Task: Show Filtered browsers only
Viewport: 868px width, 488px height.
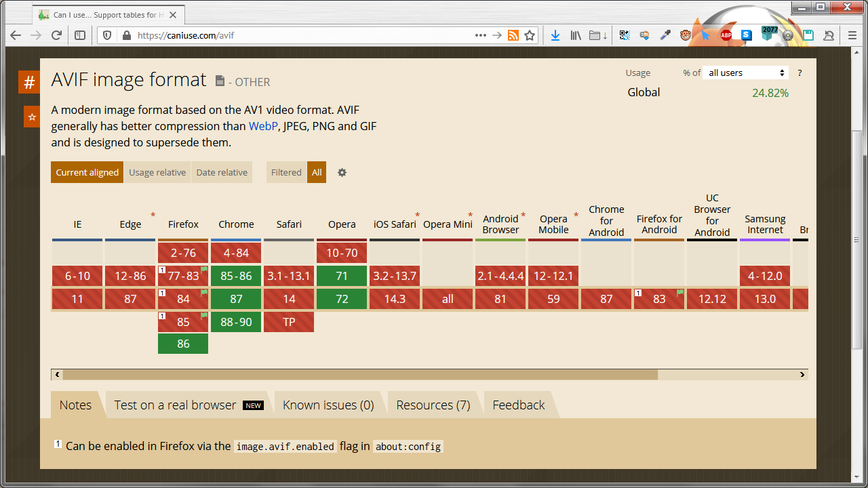Action: coord(286,172)
